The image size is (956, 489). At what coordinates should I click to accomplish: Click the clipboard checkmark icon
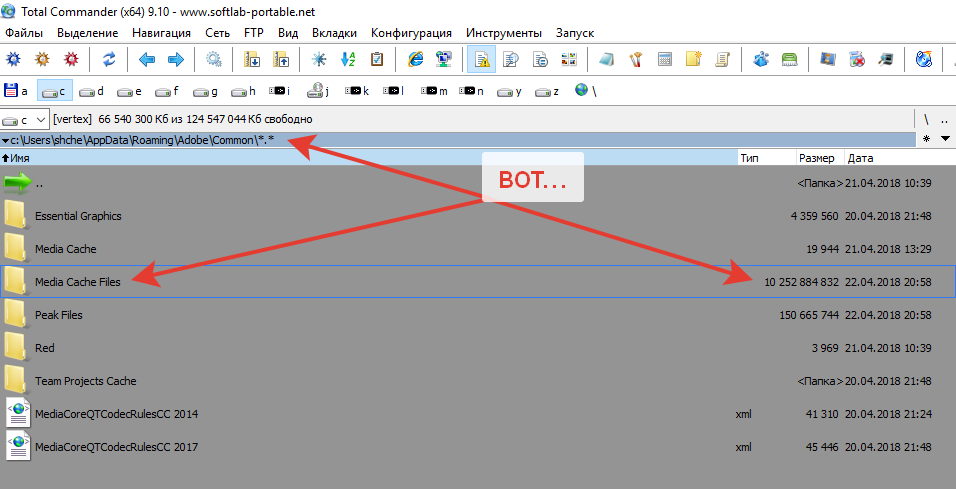pyautogui.click(x=377, y=59)
